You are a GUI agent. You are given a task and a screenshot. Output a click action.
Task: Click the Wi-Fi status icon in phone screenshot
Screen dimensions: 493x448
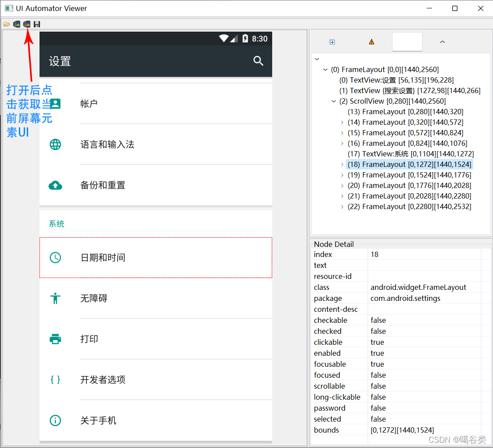[x=224, y=38]
